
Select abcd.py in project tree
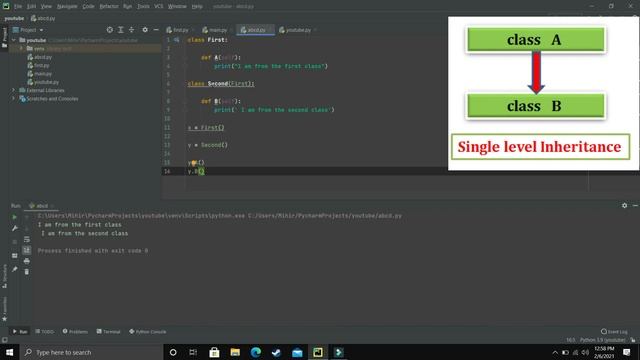pyautogui.click(x=40, y=57)
